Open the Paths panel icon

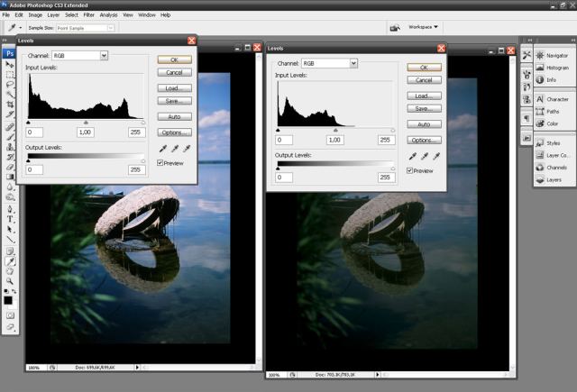point(540,112)
